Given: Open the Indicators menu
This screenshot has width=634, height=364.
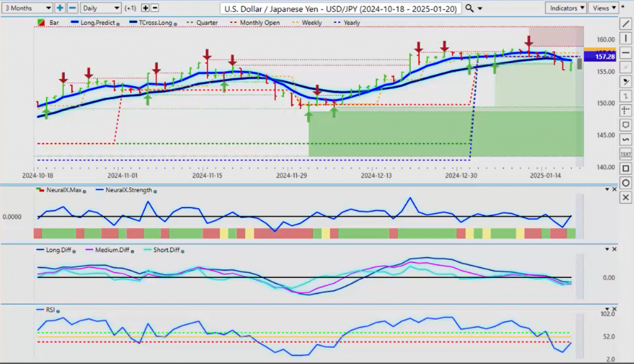Looking at the screenshot, I should coord(566,8).
